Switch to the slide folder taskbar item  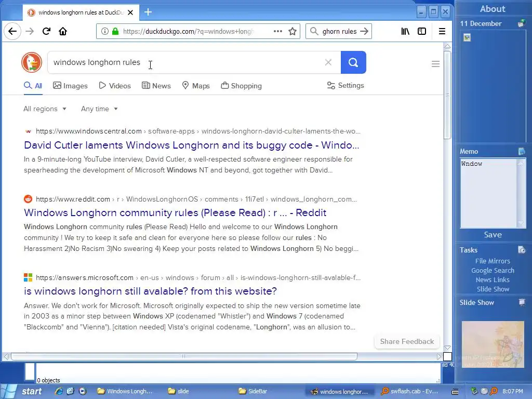coord(179,391)
